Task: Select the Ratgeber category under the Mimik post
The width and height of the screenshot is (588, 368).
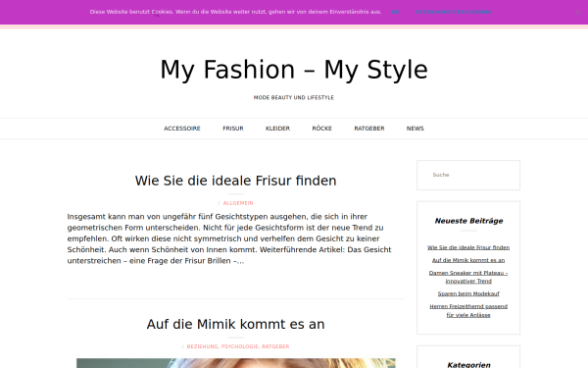Action: click(275, 346)
